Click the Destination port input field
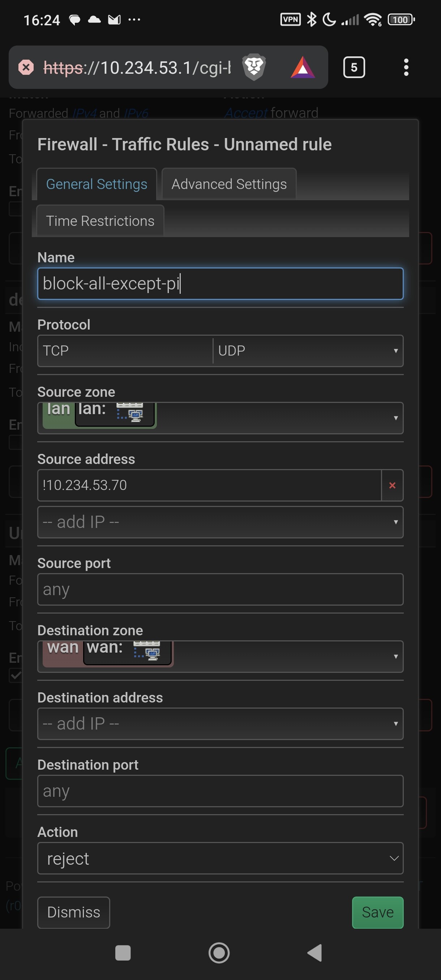This screenshot has height=980, width=441. point(220,791)
